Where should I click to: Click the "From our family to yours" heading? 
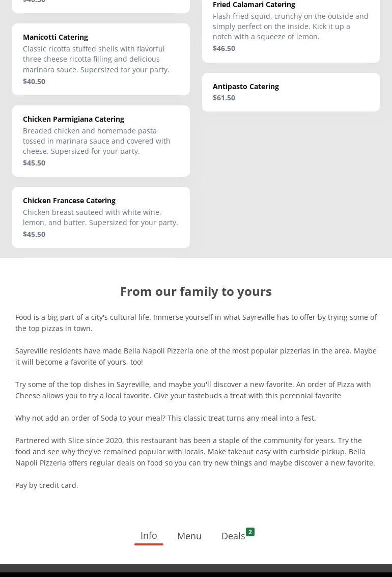(x=196, y=291)
